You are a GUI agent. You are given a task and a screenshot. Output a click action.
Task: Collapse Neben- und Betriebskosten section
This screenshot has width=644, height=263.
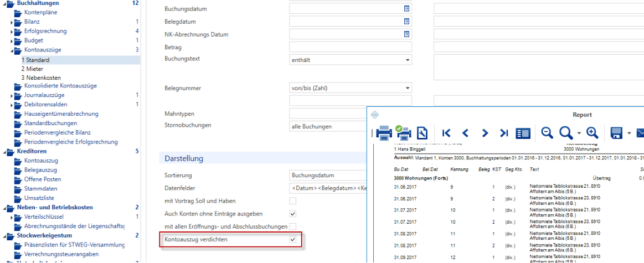(4, 208)
